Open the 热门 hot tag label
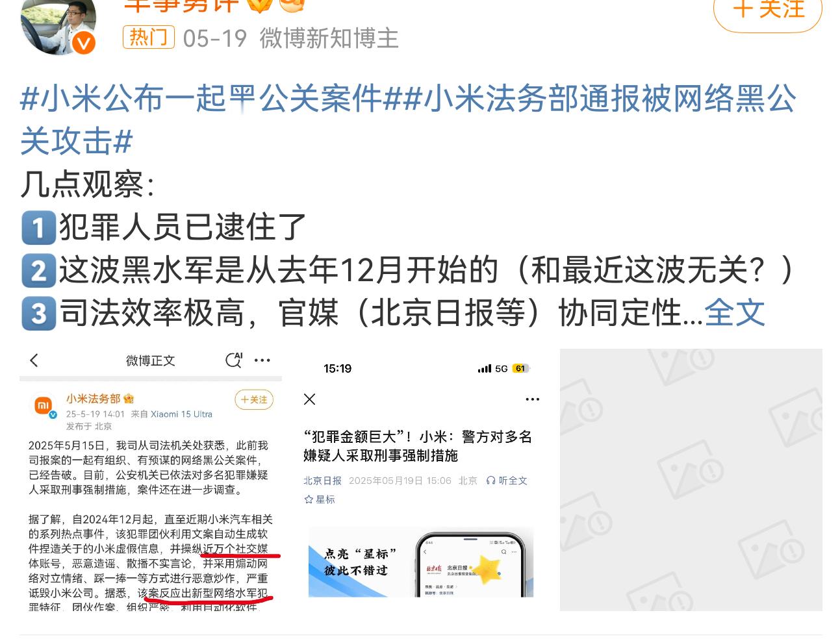Viewport: 840px width, 639px height. pos(149,38)
